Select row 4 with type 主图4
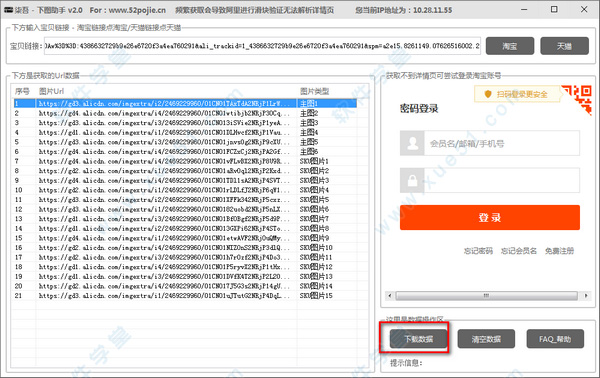600x378 pixels. click(185, 132)
